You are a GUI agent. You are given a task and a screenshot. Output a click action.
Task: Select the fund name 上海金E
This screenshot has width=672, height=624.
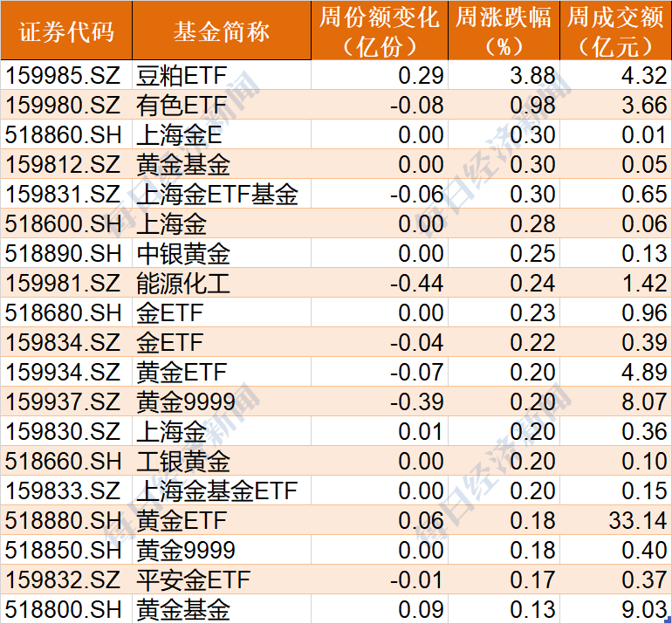tap(222, 134)
